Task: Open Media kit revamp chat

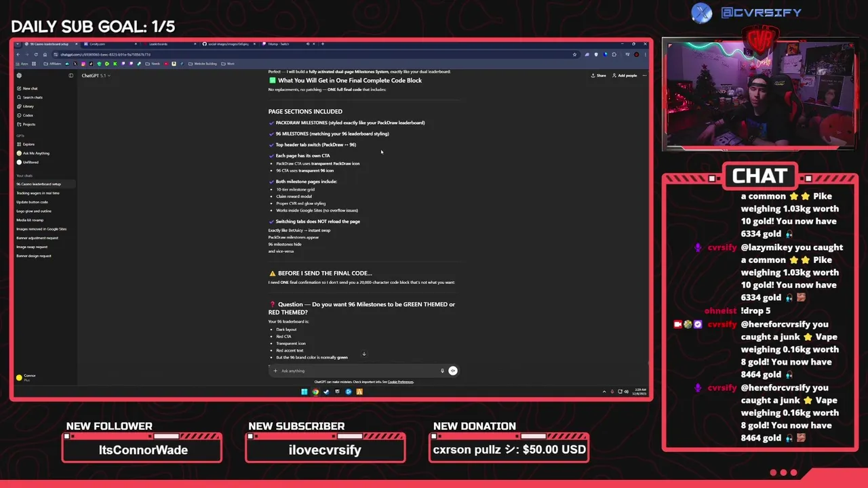Action: point(30,220)
